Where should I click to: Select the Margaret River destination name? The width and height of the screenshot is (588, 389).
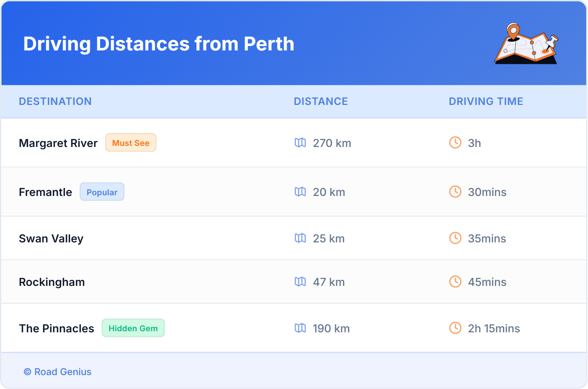point(58,143)
